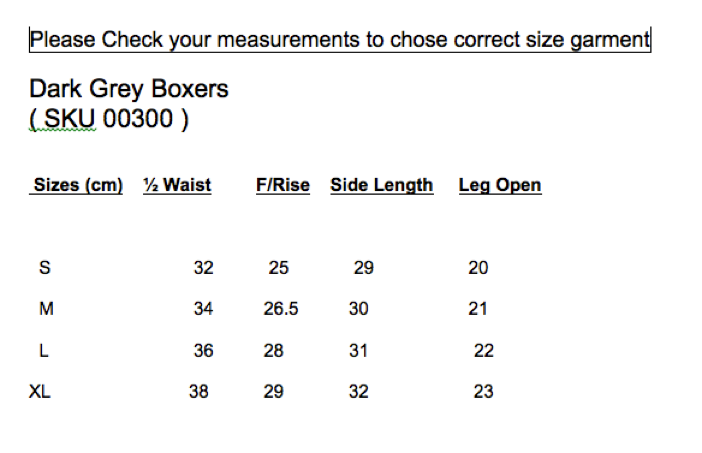Click the leg open value 20

(x=478, y=268)
